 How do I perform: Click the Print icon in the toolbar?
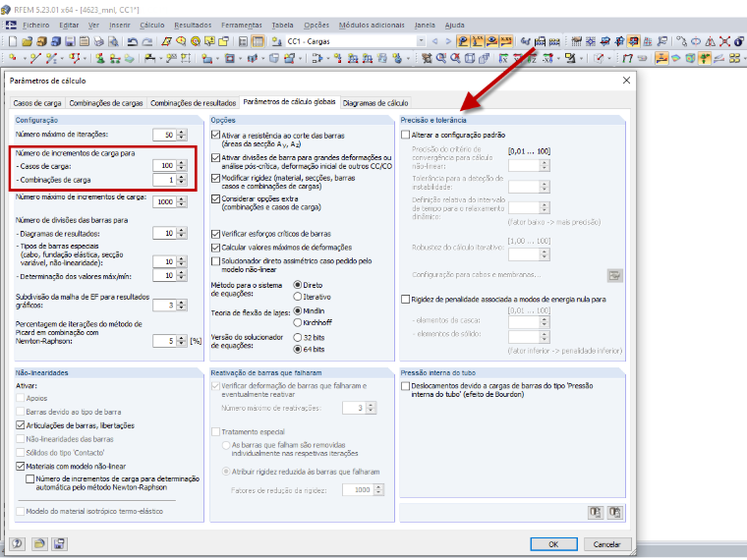click(x=98, y=42)
